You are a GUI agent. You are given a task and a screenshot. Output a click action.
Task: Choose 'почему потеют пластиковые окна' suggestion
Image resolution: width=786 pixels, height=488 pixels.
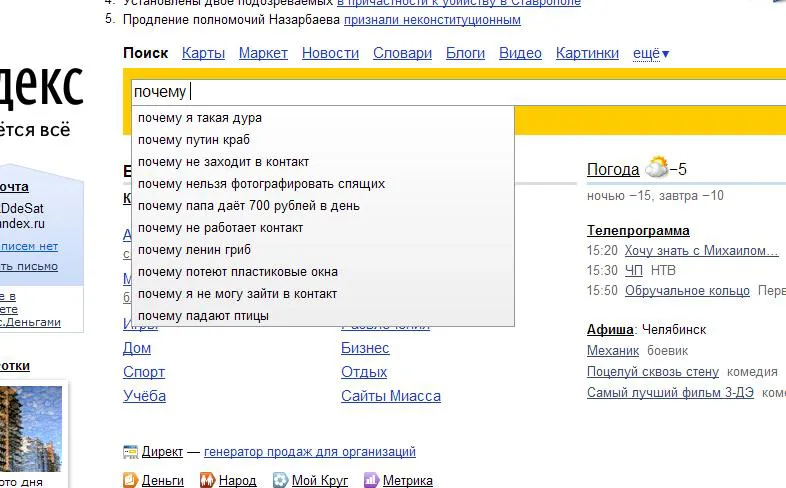[x=323, y=272]
